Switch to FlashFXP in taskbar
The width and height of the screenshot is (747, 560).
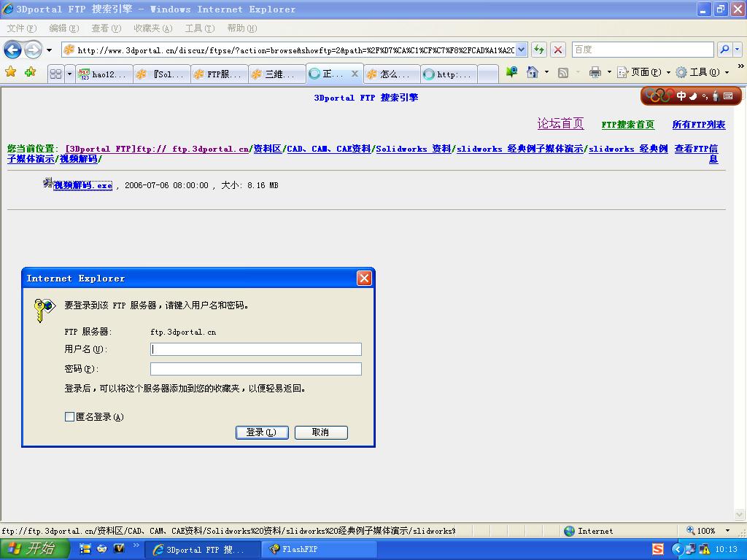pos(320,550)
